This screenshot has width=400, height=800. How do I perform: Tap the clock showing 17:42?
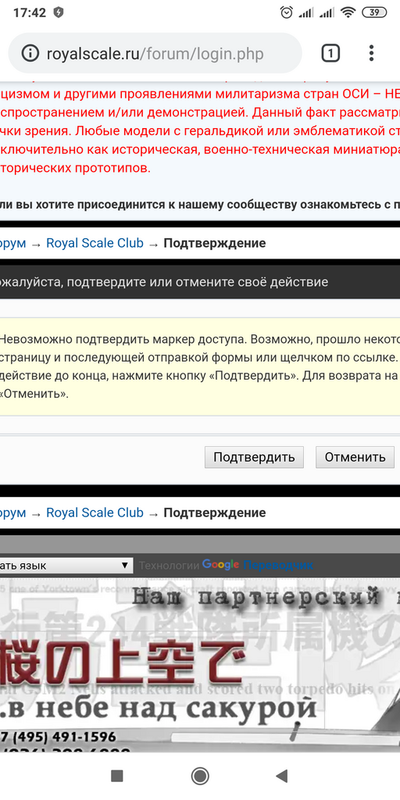[30, 13]
